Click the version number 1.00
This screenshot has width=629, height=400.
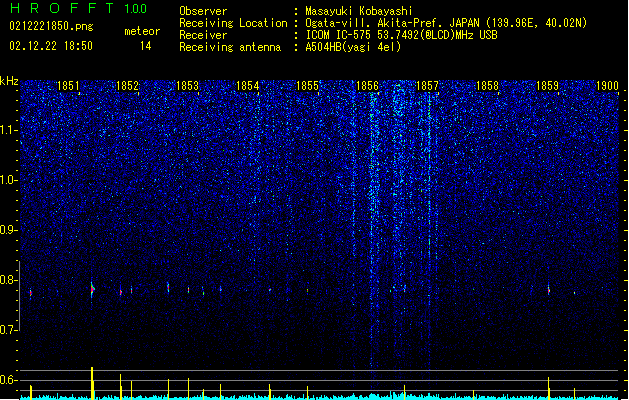(136, 9)
